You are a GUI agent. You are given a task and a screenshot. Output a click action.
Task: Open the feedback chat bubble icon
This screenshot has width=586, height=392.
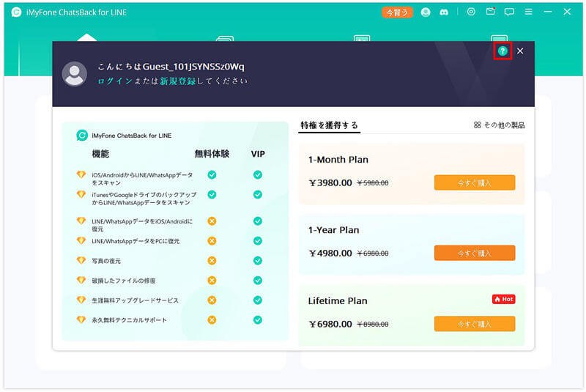click(509, 12)
